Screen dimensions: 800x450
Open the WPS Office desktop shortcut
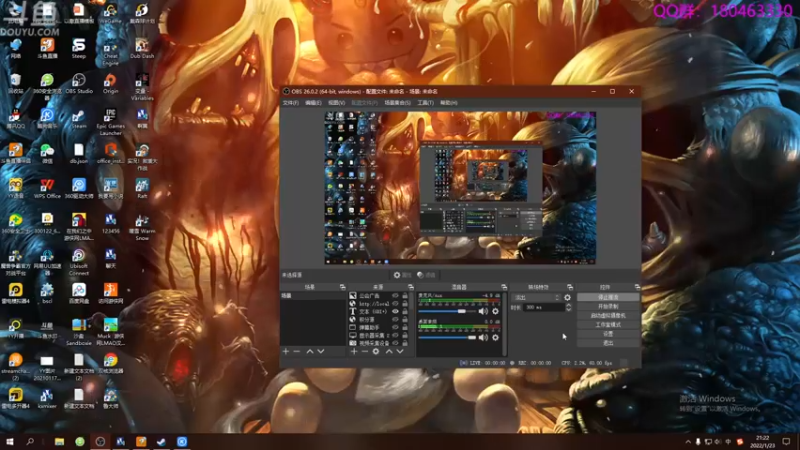tap(47, 189)
